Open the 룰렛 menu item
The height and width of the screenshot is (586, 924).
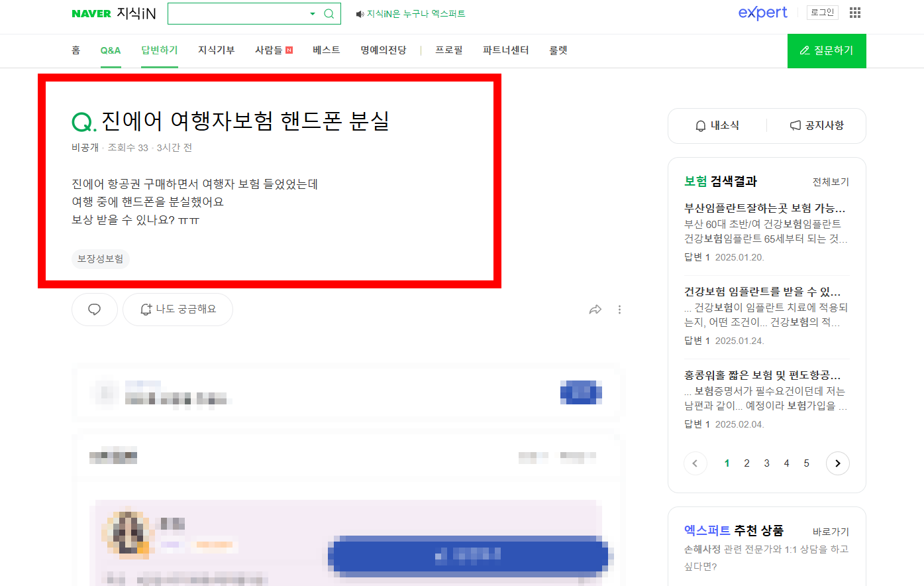pos(558,50)
